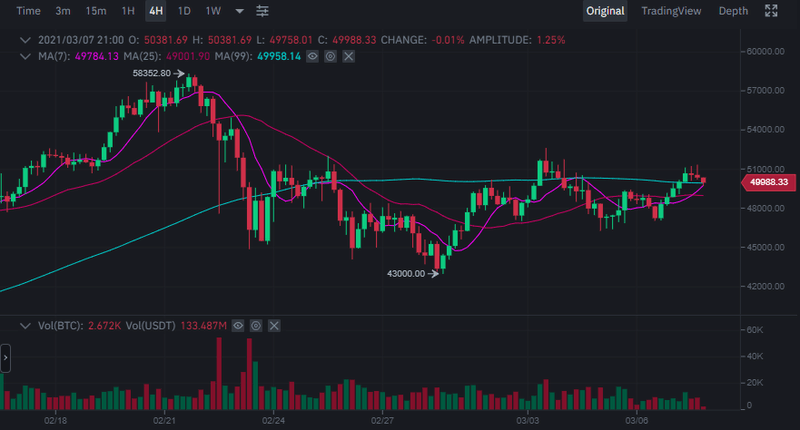Close the volume indicator panel
Viewport: 800px width, 430px height.
[274, 326]
